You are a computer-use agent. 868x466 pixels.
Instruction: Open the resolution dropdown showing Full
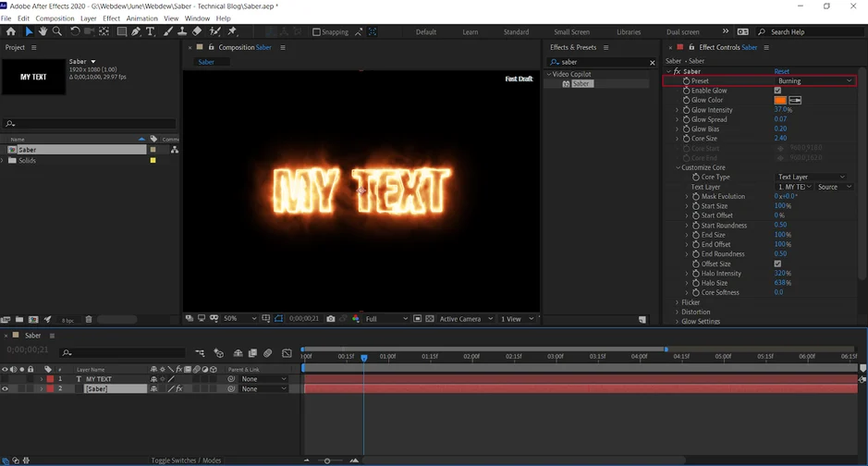pyautogui.click(x=386, y=319)
